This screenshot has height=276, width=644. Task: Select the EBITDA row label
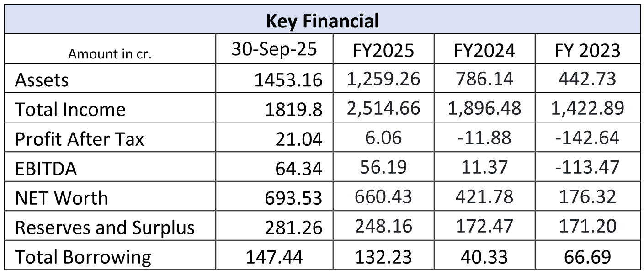click(x=46, y=169)
